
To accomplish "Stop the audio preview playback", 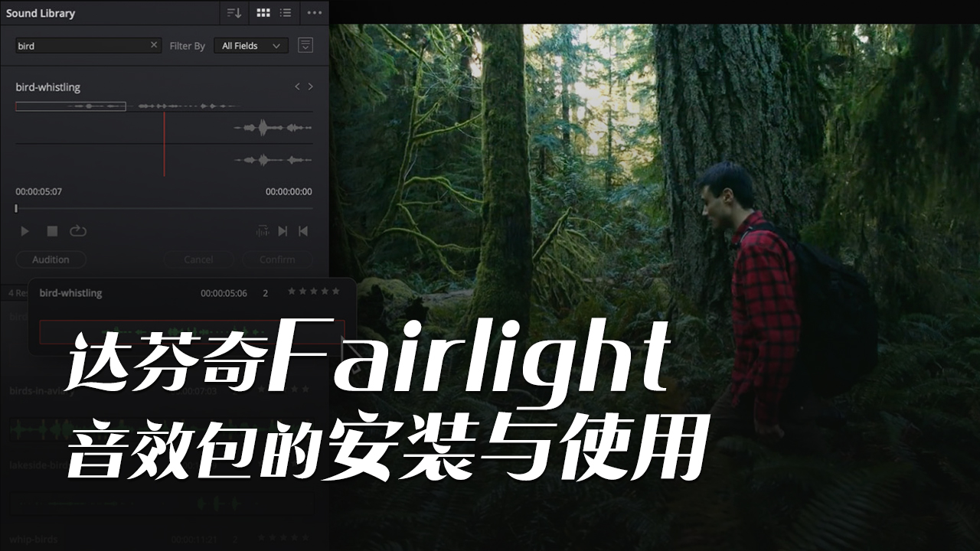I will tap(52, 231).
